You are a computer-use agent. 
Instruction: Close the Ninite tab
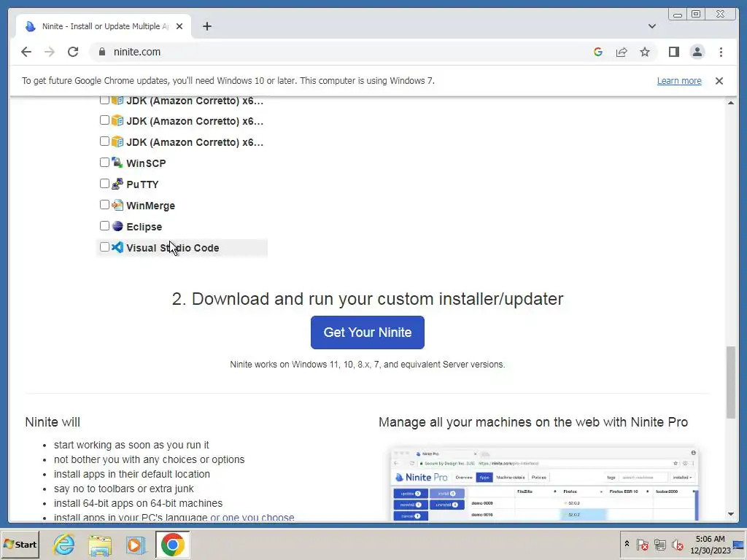pyautogui.click(x=179, y=26)
